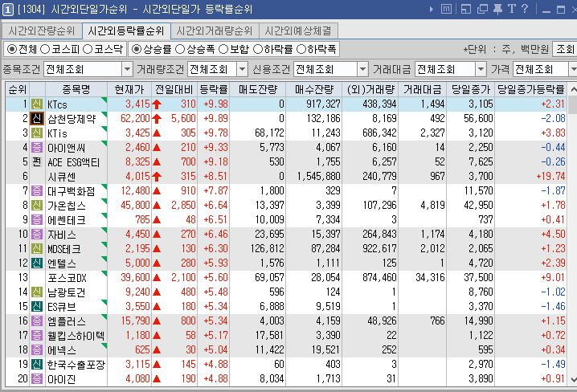The width and height of the screenshot is (577, 392).
Task: Select the 웰킵스하이텍 stock row name
Action: pos(76,336)
